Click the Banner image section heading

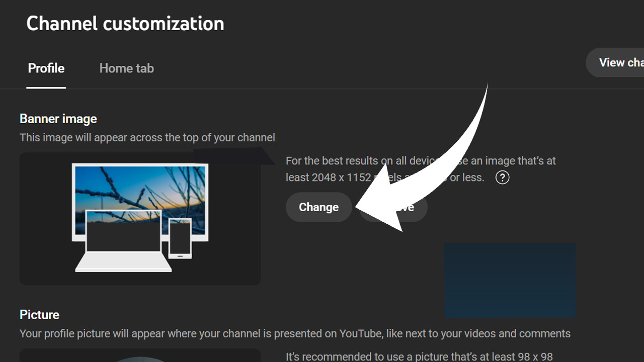58,119
